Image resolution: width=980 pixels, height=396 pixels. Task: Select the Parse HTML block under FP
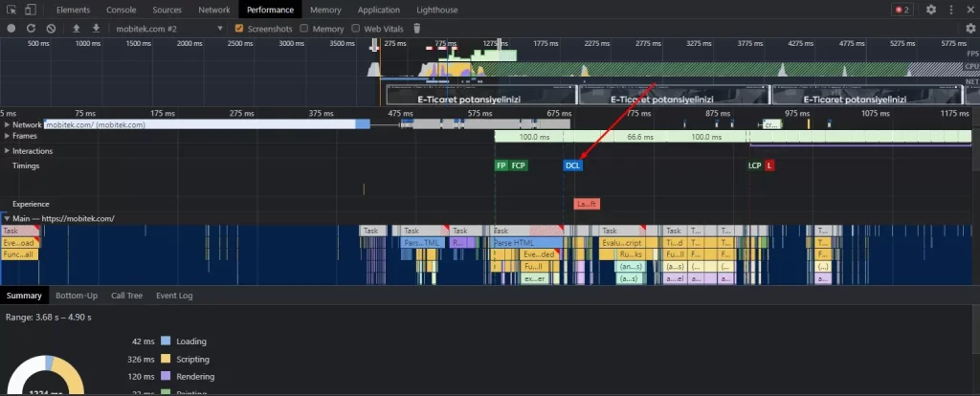[x=528, y=242]
